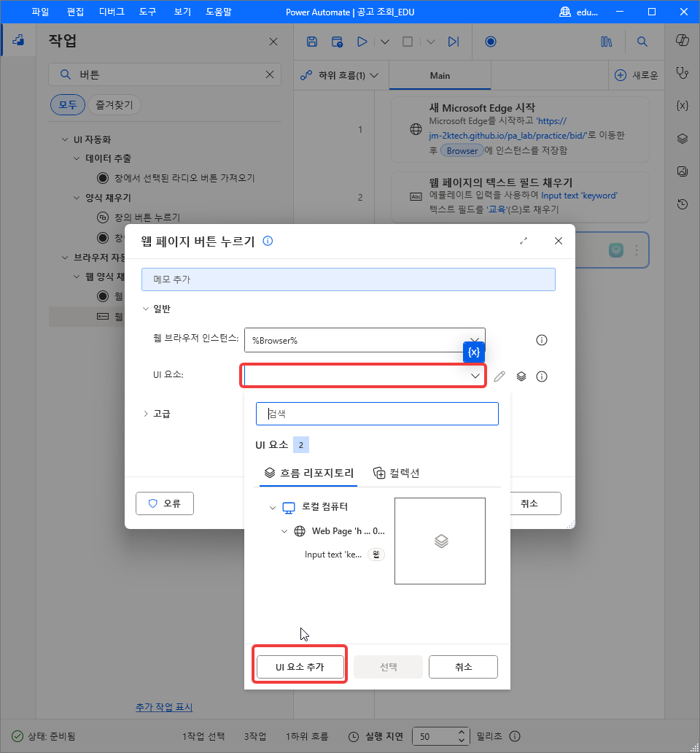Click the UI 요소 추가 button

300,667
